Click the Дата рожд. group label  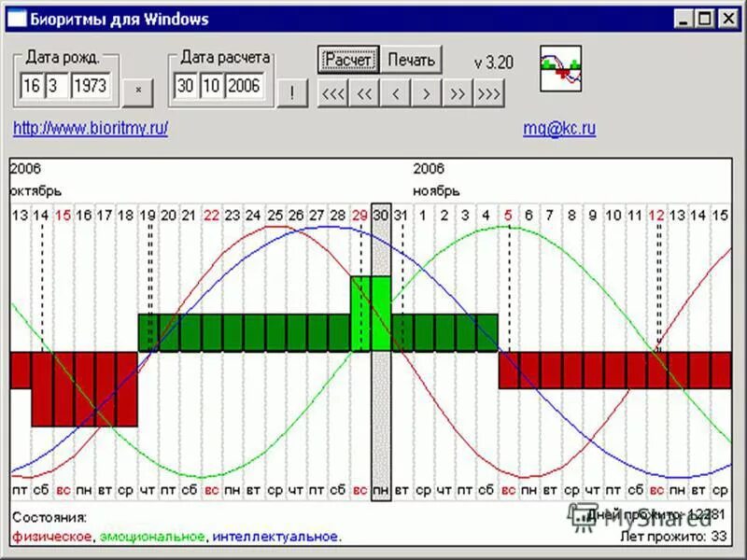63,58
